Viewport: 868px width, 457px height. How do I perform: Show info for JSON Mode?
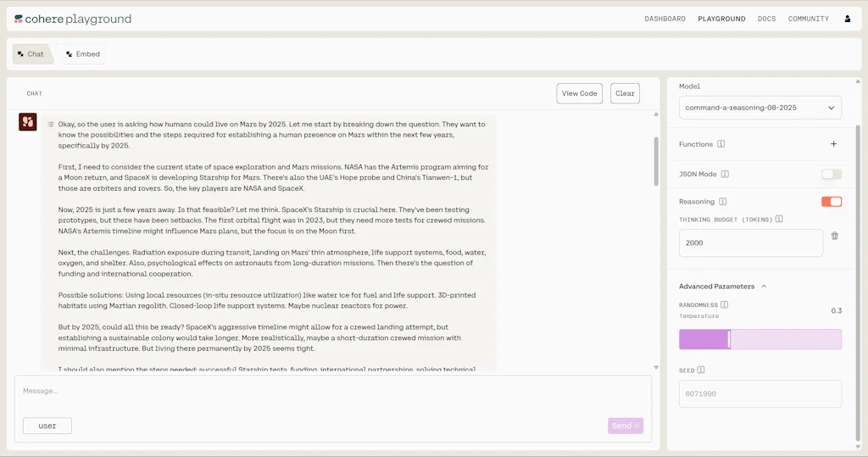[x=725, y=174]
